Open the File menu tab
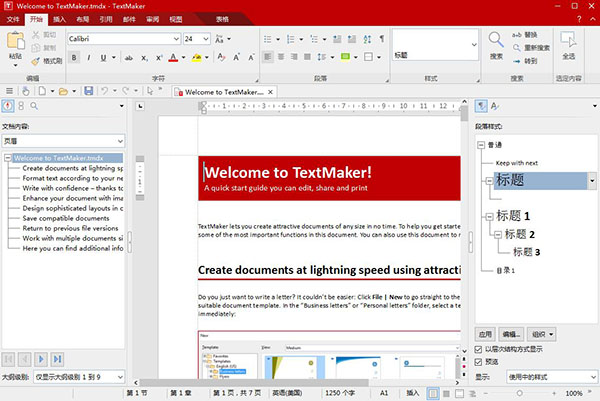Viewport: 600px width, 401px height. pyautogui.click(x=13, y=19)
